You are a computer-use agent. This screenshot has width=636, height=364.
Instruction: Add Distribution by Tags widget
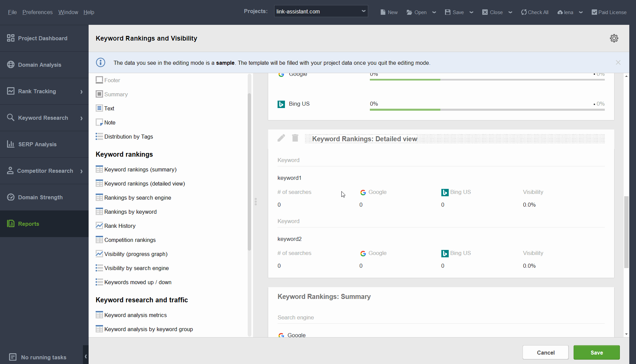point(124,137)
